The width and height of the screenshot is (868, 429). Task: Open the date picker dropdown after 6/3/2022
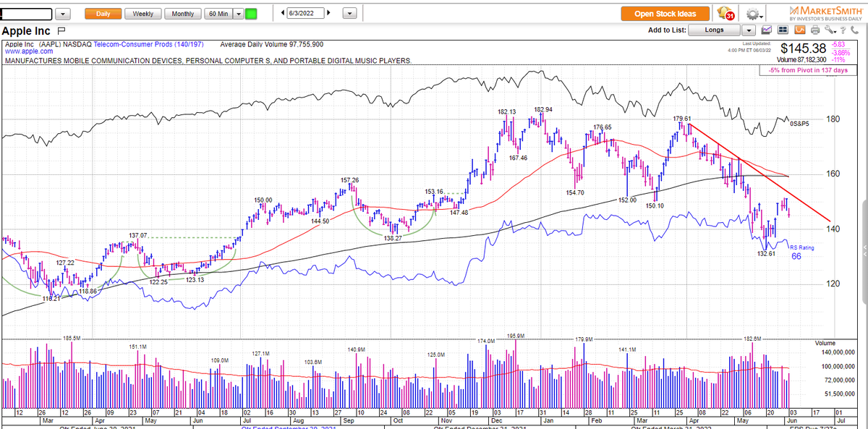click(349, 14)
